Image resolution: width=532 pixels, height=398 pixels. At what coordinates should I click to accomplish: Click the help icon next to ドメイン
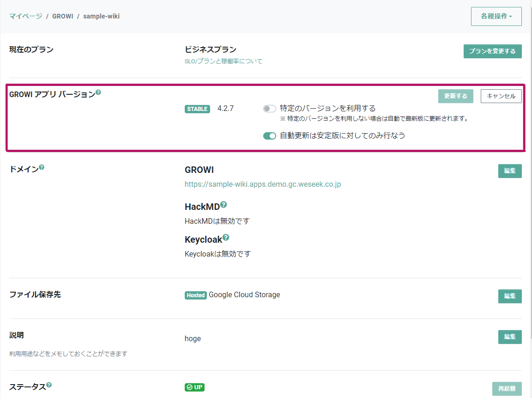pyautogui.click(x=42, y=167)
